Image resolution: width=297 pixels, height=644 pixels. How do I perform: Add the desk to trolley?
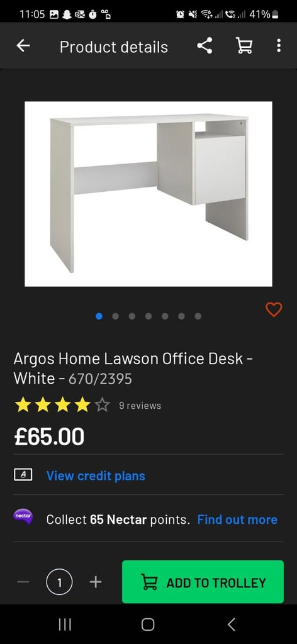tap(203, 582)
